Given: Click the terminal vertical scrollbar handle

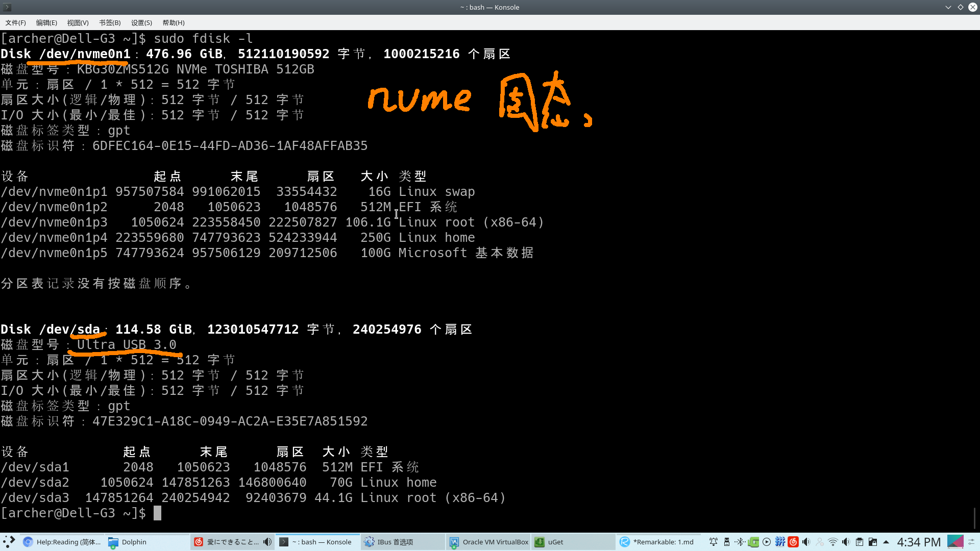Looking at the screenshot, I should coord(975,518).
